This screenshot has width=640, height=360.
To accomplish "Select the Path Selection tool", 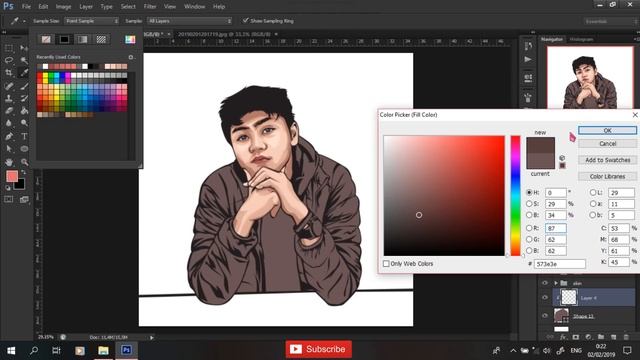I will [9, 149].
